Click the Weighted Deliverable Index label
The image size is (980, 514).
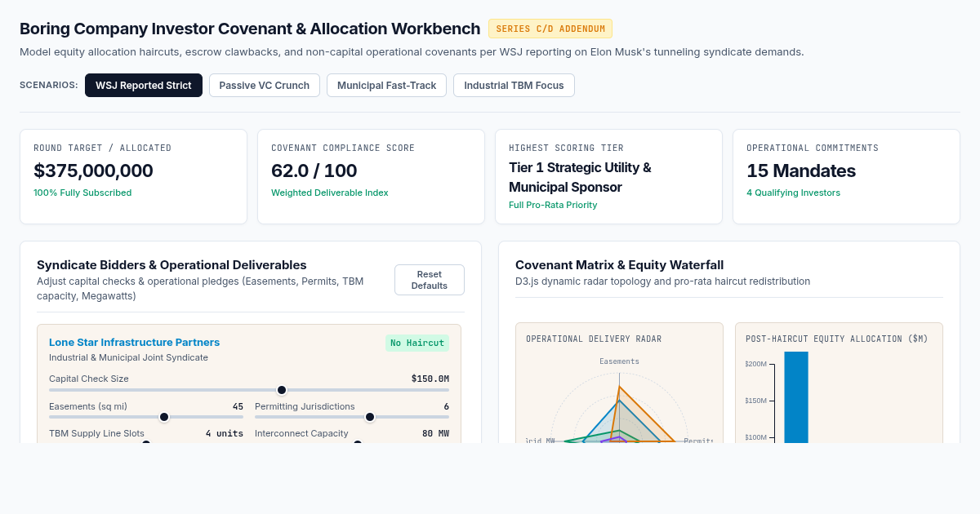click(330, 193)
